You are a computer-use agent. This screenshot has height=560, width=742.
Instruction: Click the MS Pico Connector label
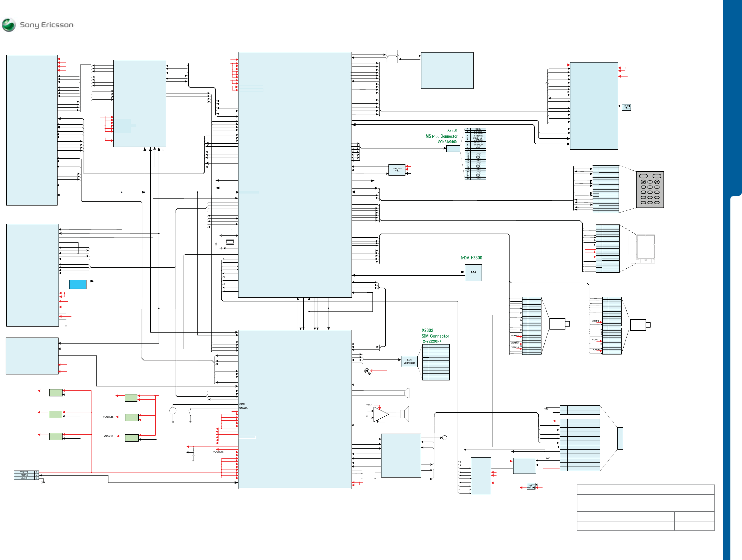(441, 136)
